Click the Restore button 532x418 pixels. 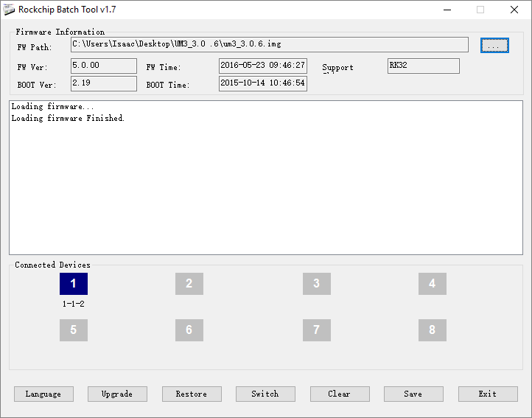pyautogui.click(x=191, y=394)
